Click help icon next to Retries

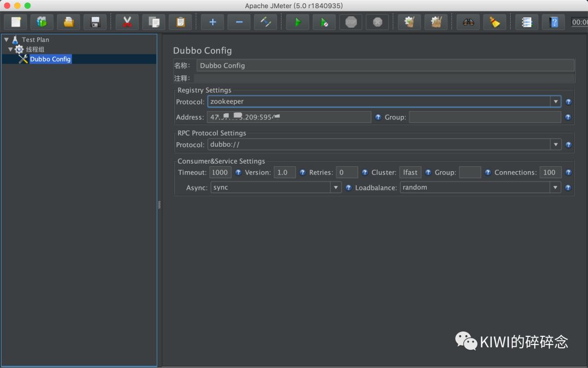[365, 172]
